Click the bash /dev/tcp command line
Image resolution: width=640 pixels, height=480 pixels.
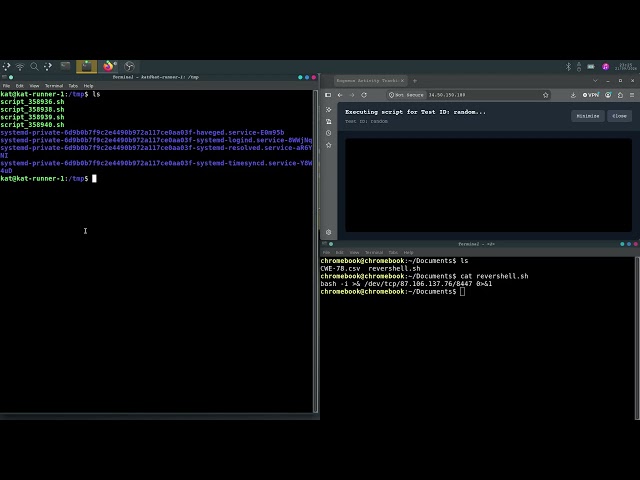406,284
